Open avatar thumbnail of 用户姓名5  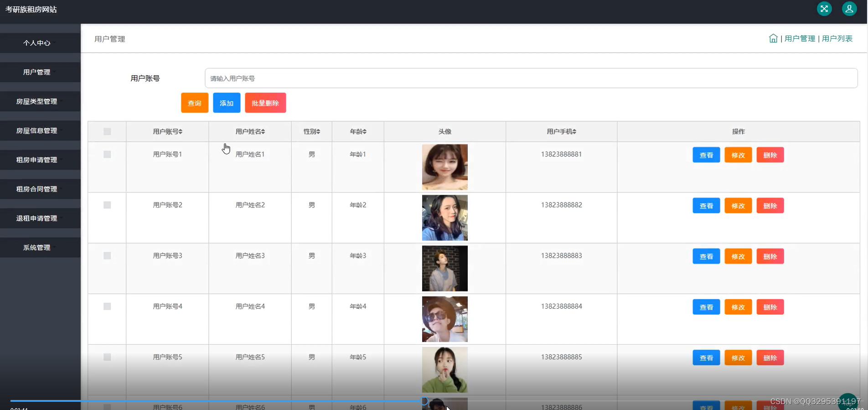(x=445, y=369)
